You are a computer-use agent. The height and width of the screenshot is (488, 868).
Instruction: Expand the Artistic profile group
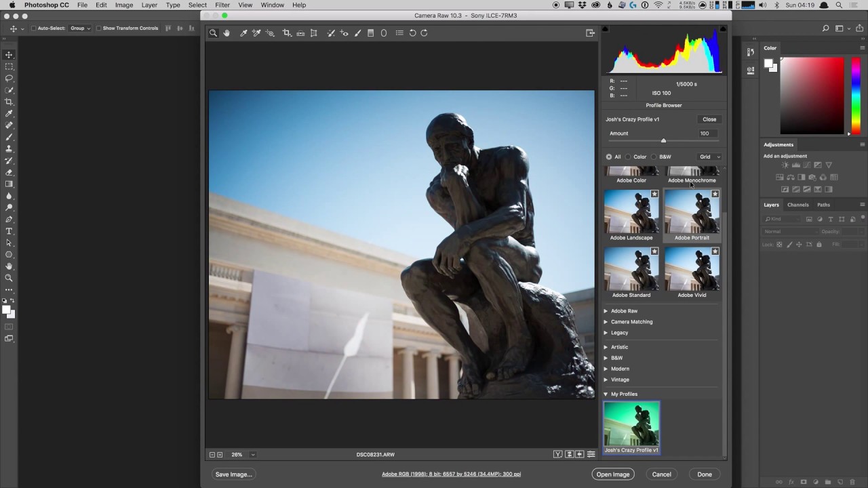[606, 347]
